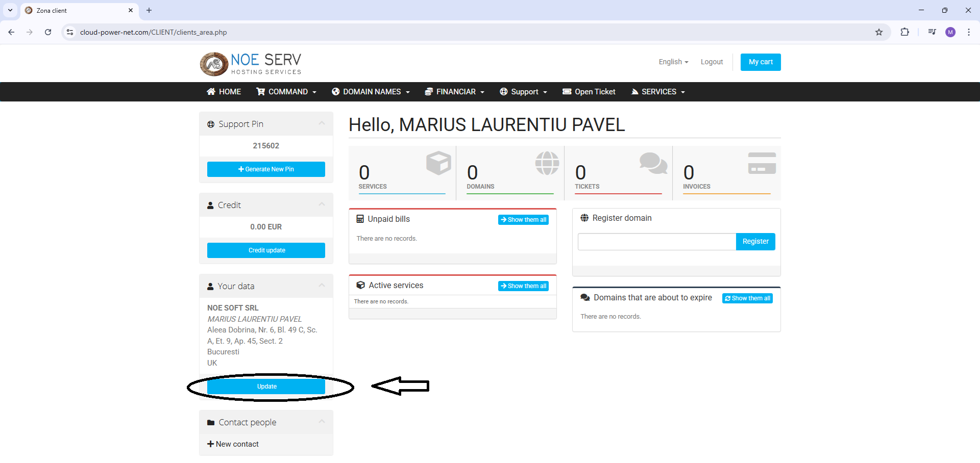Open the English language dropdown
Image resolution: width=980 pixels, height=463 pixels.
(673, 62)
